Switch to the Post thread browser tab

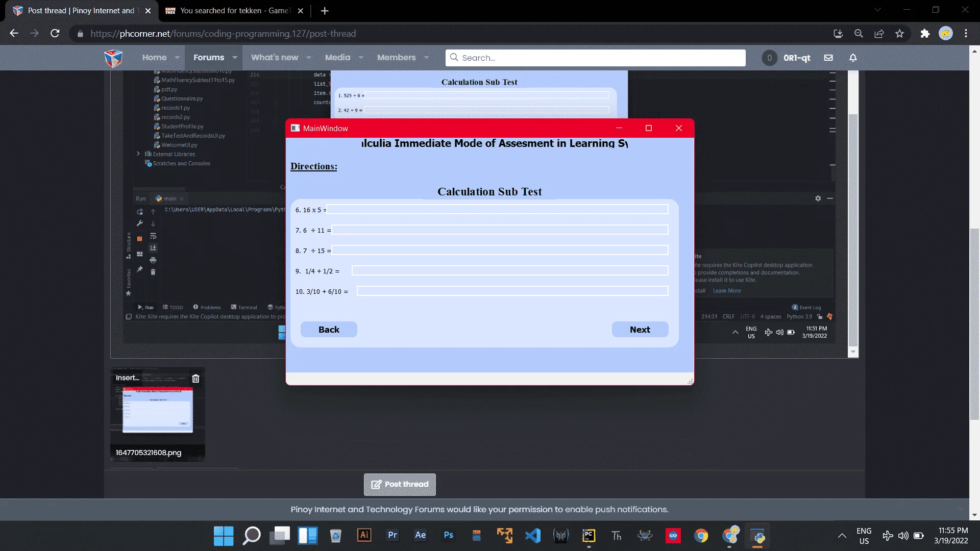click(x=82, y=11)
